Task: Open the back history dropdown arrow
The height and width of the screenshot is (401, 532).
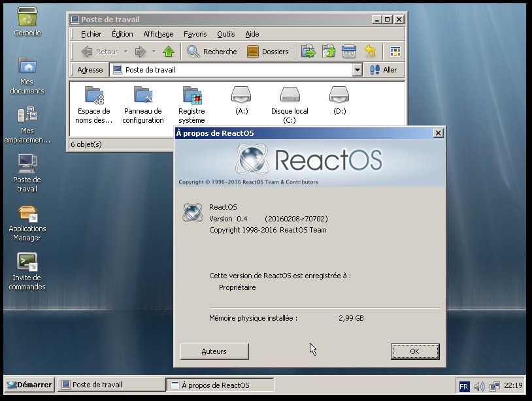Action: (x=126, y=52)
